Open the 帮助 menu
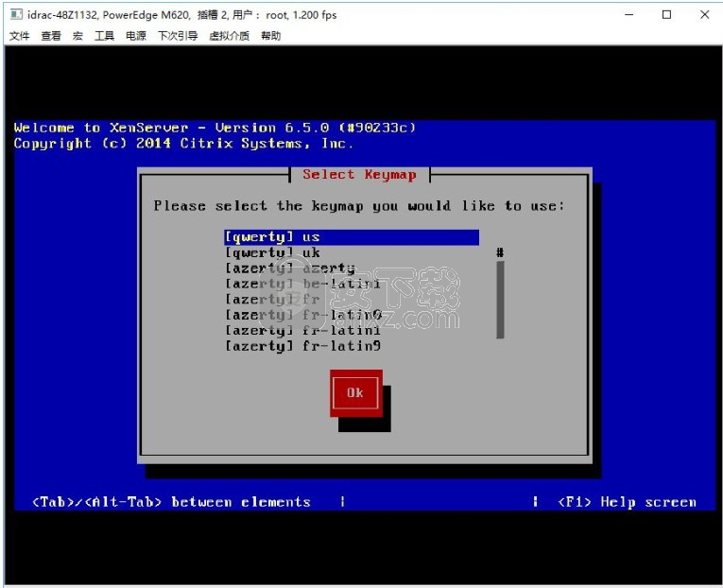 (x=270, y=36)
